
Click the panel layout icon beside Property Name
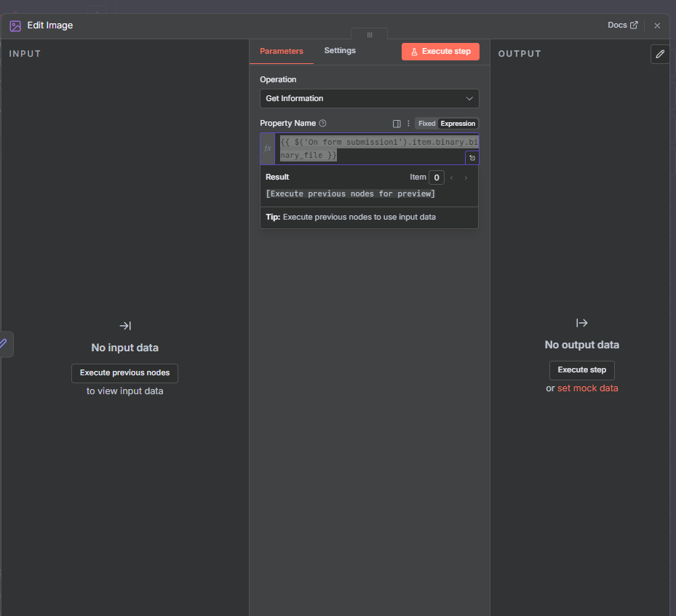pyautogui.click(x=397, y=124)
